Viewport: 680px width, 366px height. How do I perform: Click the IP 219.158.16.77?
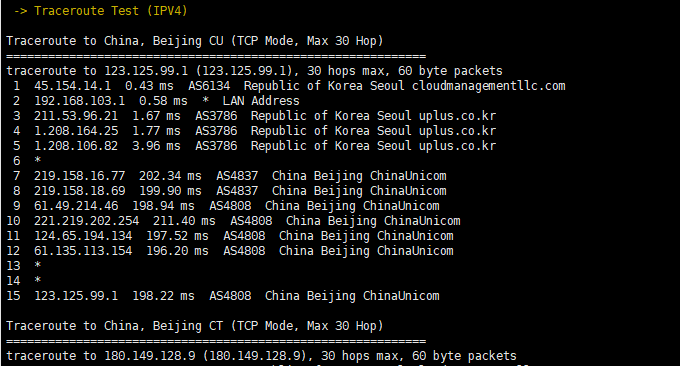point(79,176)
